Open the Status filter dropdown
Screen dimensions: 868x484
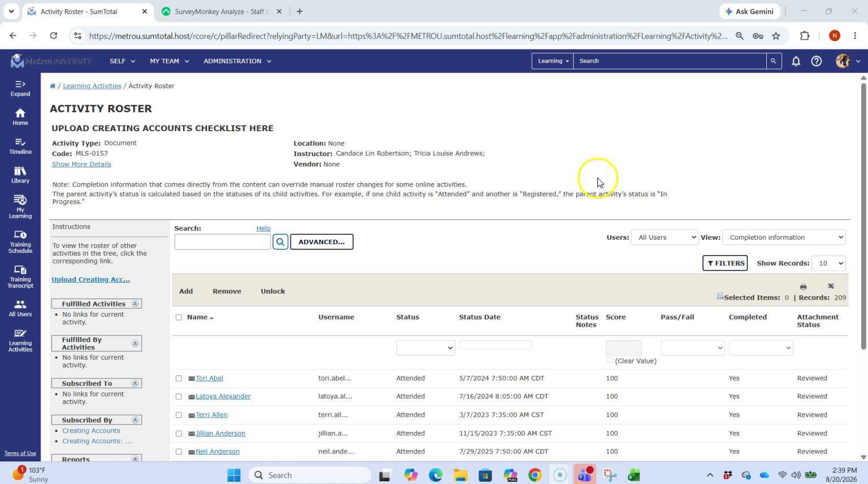[426, 348]
